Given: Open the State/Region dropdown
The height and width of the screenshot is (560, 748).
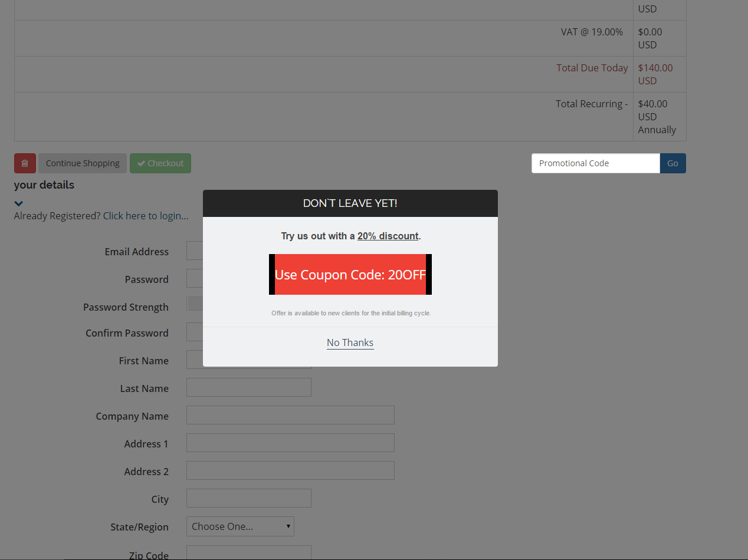Looking at the screenshot, I should click(240, 526).
